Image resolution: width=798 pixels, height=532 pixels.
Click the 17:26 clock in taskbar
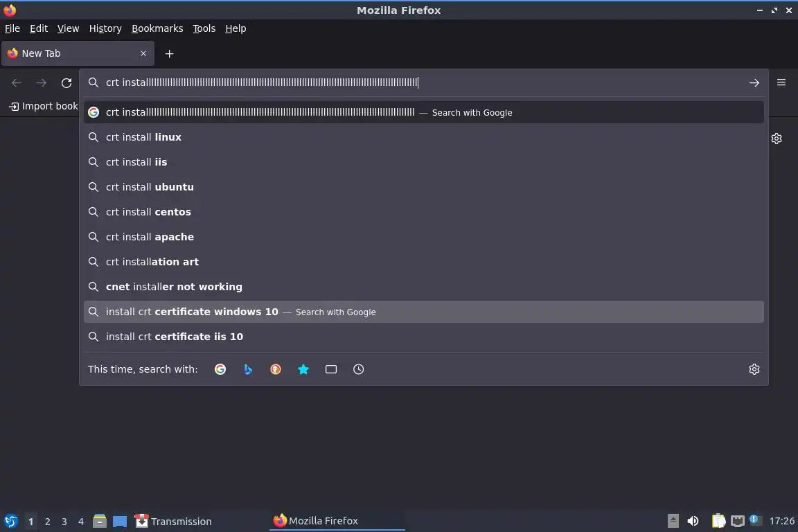coord(781,521)
